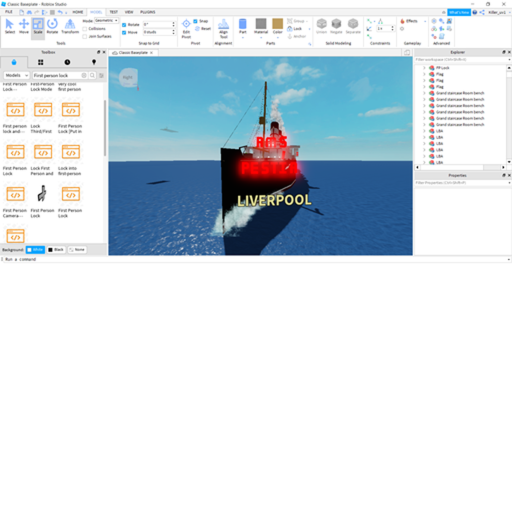This screenshot has height=512, width=512.
Task: Open the TEST ribbon tab
Action: point(114,12)
